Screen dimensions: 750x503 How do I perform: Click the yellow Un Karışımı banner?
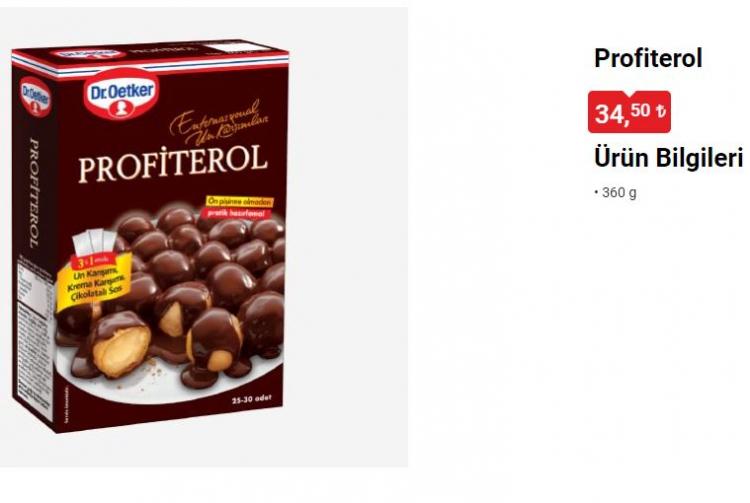pyautogui.click(x=94, y=284)
